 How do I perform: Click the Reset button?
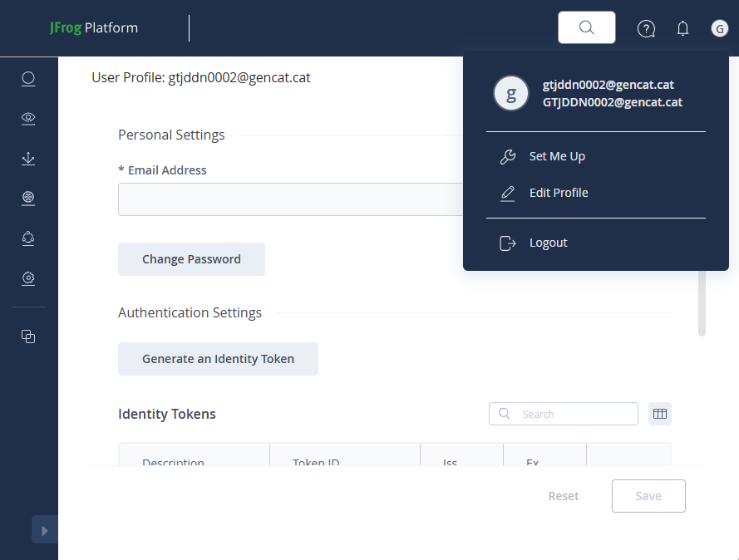(x=564, y=496)
